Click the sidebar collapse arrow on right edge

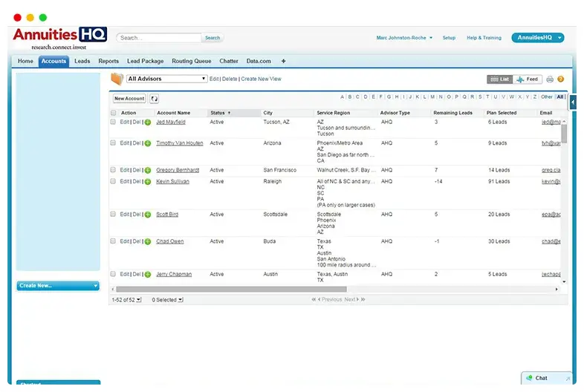tap(573, 102)
